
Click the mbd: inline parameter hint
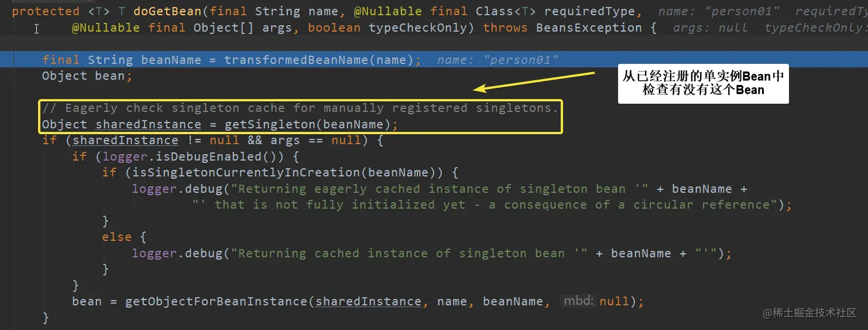tap(578, 301)
